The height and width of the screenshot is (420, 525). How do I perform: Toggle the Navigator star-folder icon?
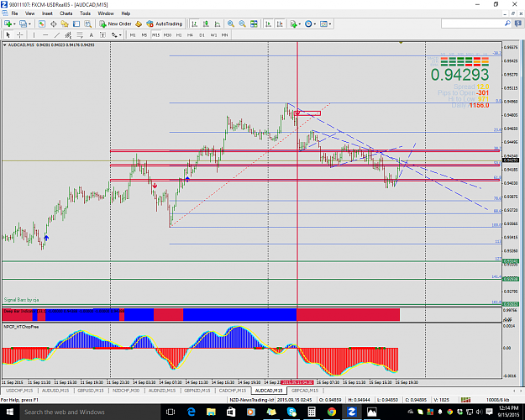point(65,24)
